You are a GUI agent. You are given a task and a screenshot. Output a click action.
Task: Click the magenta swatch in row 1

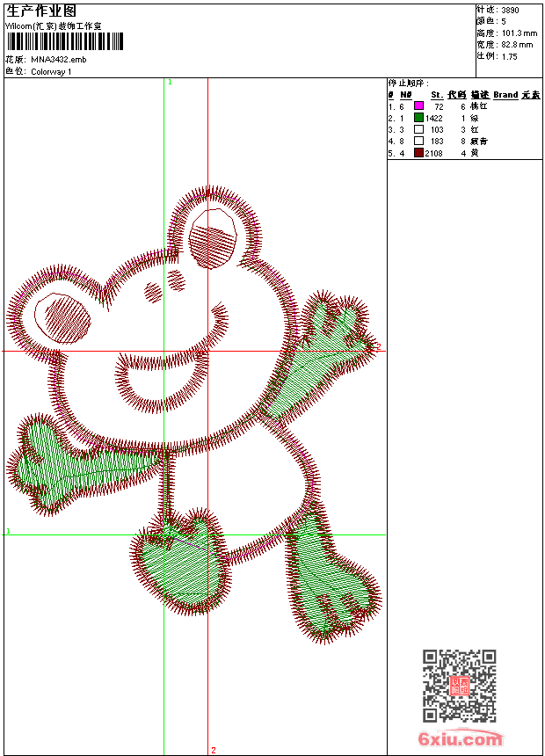click(418, 106)
